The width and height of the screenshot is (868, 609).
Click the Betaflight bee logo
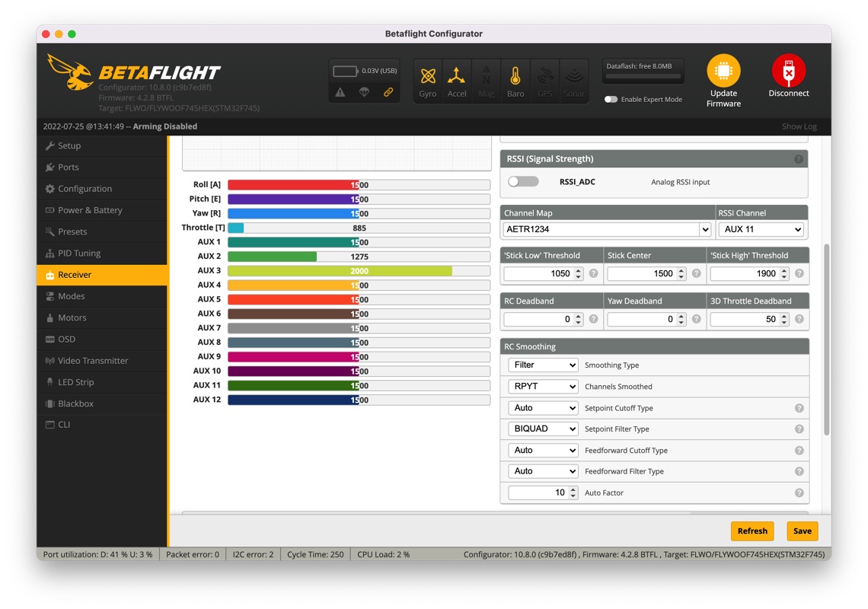tap(70, 72)
